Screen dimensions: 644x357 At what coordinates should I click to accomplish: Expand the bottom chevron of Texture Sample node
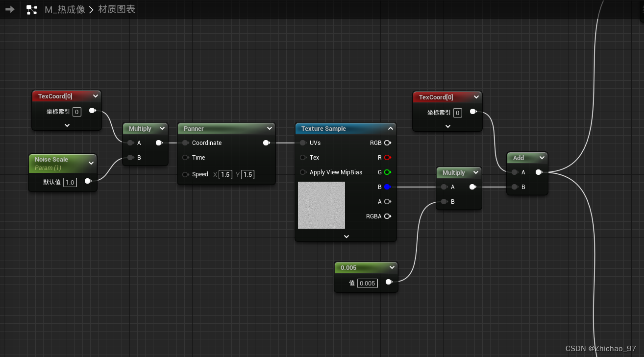pyautogui.click(x=347, y=236)
